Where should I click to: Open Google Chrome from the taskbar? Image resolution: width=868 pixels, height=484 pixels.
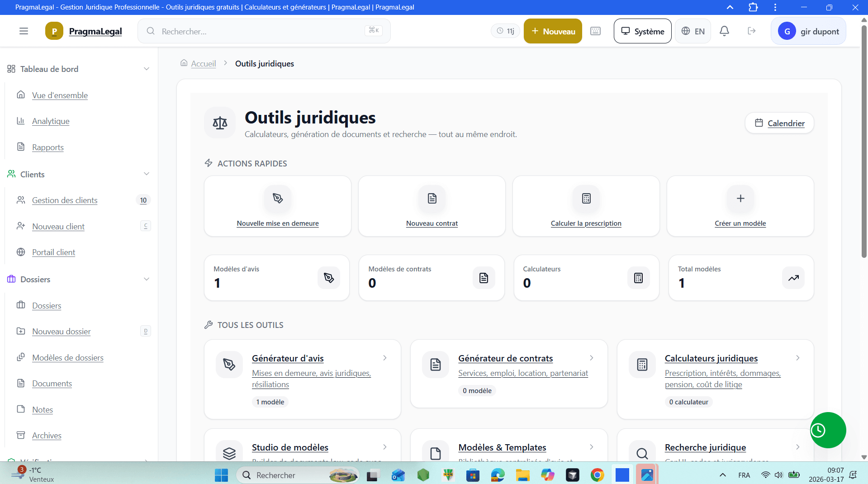tap(597, 475)
